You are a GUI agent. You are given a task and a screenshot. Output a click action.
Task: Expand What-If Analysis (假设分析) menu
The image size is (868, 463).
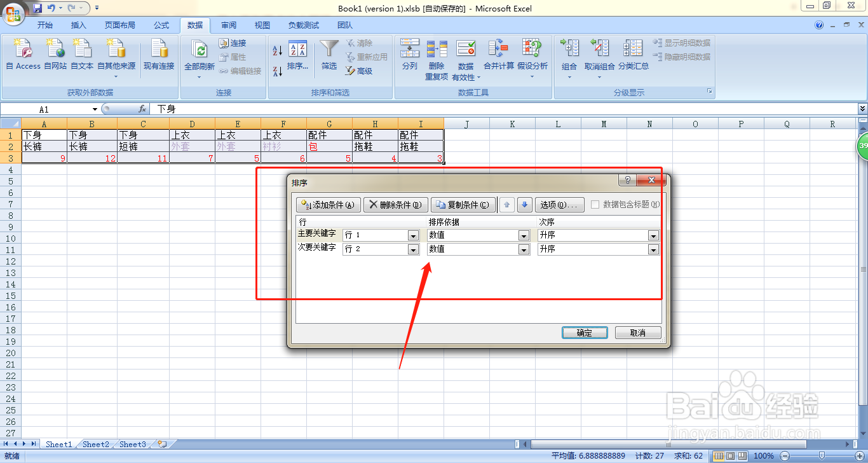[x=532, y=77]
